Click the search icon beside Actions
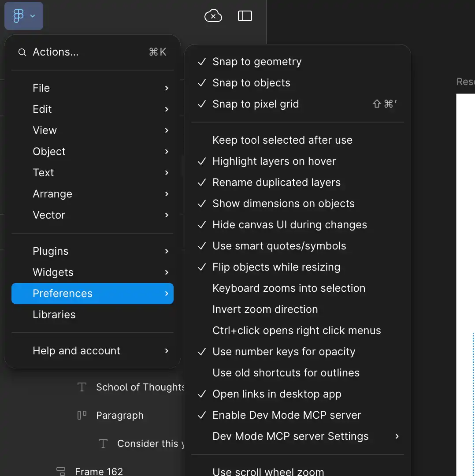The height and width of the screenshot is (476, 475). pyautogui.click(x=22, y=52)
